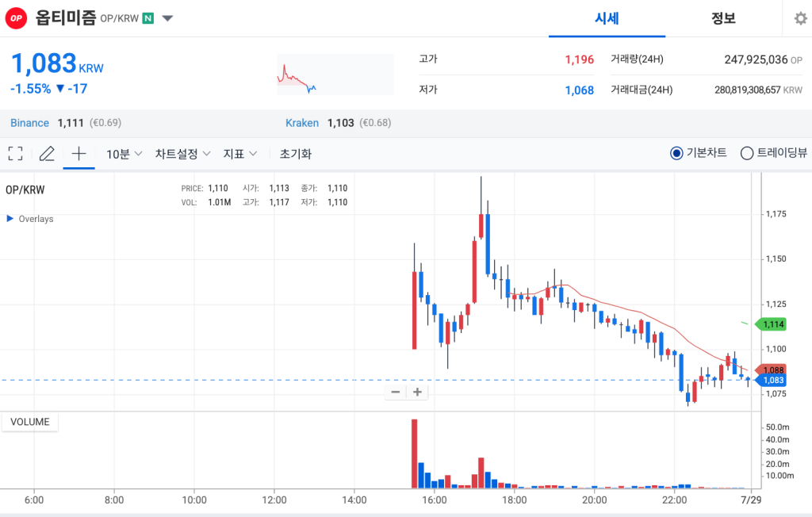Click the 22:00 time axis label

click(674, 500)
